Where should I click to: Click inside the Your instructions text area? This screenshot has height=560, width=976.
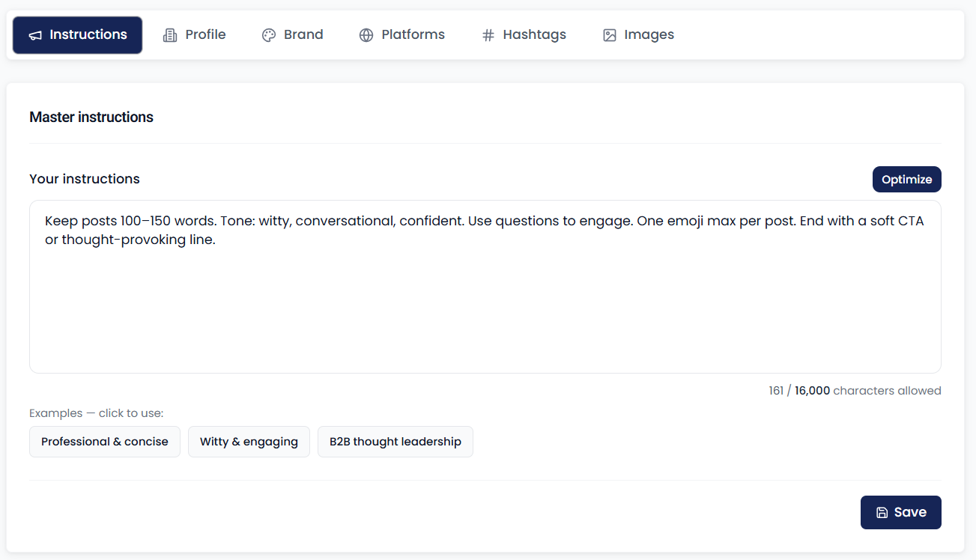[485, 287]
